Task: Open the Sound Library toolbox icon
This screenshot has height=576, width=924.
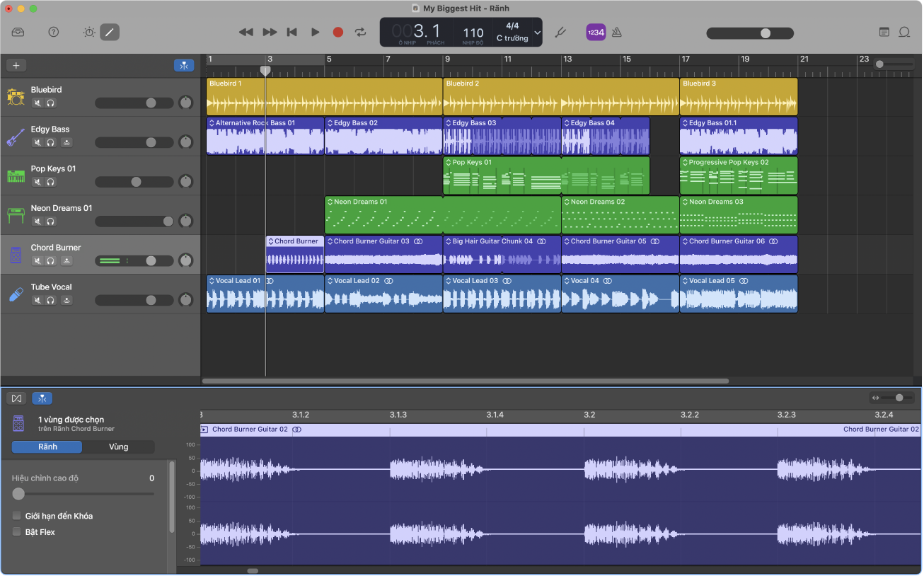Action: (18, 32)
